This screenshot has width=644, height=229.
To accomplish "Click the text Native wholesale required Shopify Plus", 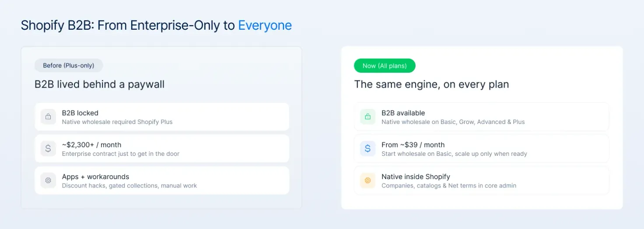I will (117, 122).
